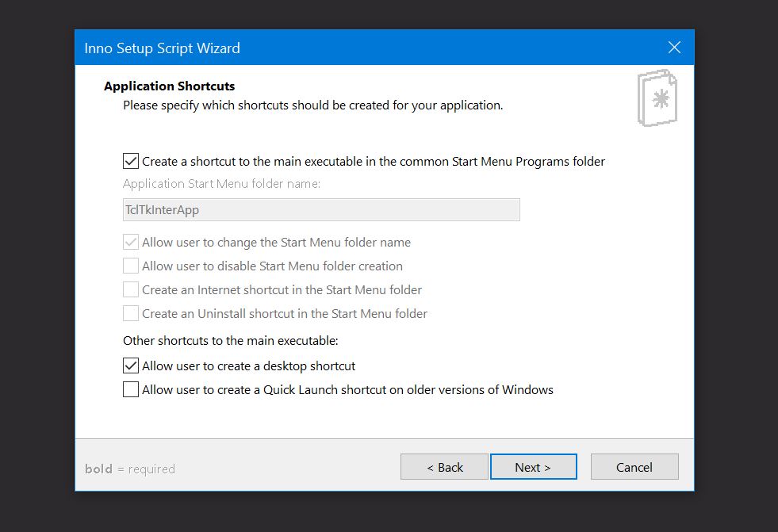778x532 pixels.
Task: Go back with the Back button
Action: 444,467
